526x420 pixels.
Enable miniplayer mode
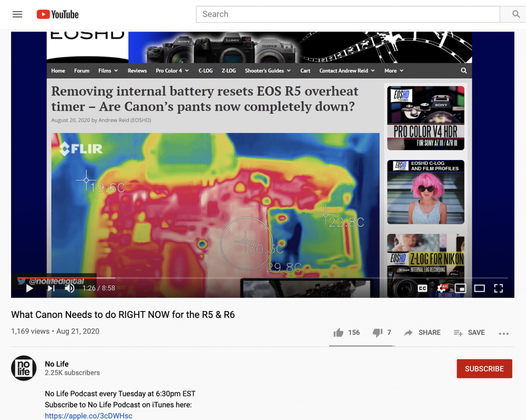coord(461,288)
